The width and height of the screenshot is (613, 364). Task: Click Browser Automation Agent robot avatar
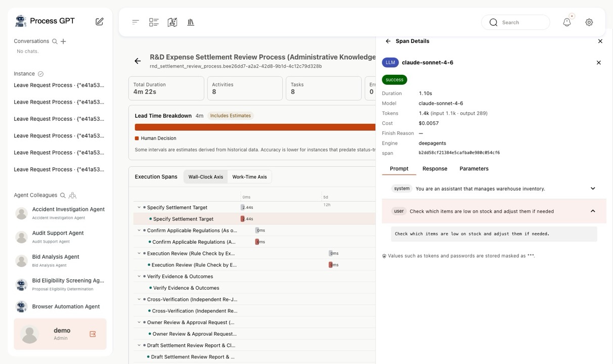click(x=21, y=306)
